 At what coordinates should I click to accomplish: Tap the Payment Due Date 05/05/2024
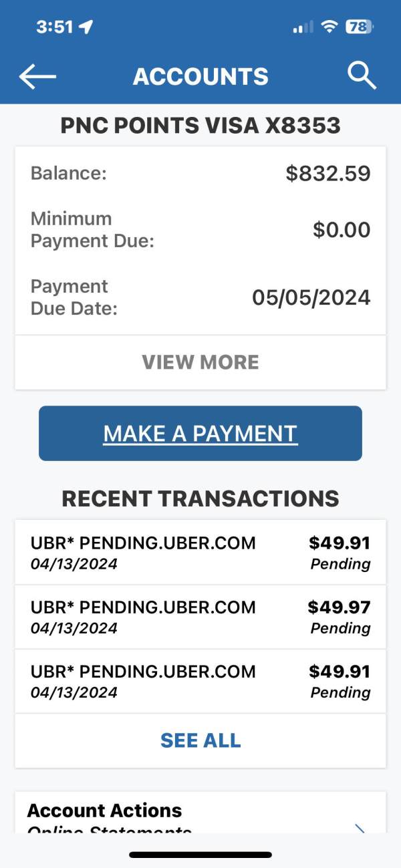(311, 297)
